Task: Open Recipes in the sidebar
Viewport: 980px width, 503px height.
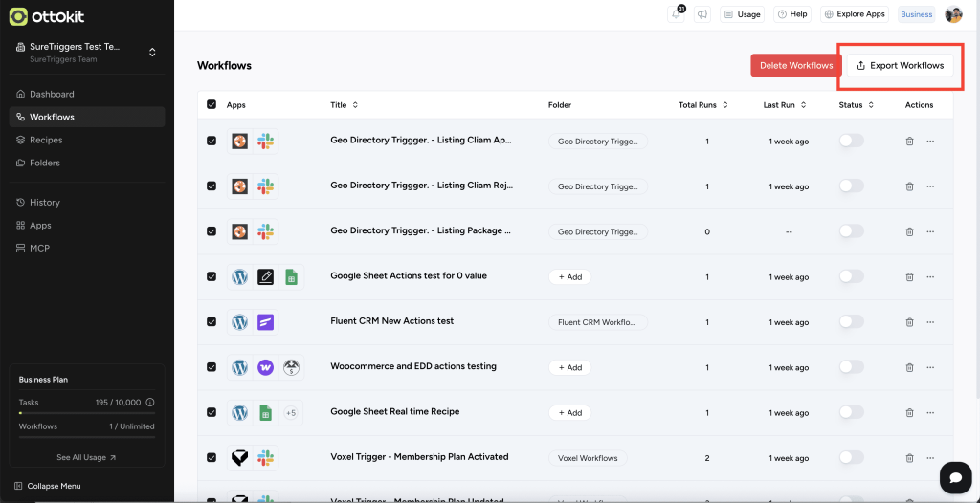Action: (x=45, y=140)
